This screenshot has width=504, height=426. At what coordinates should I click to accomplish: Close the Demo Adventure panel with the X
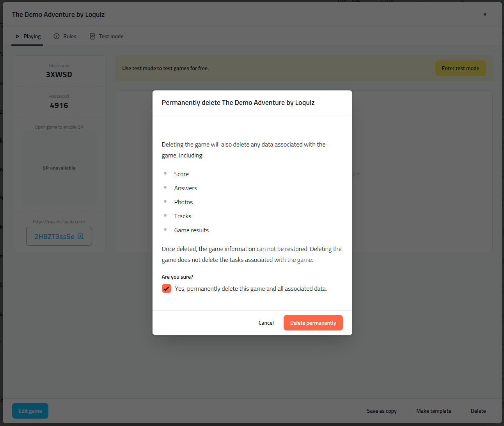485,14
